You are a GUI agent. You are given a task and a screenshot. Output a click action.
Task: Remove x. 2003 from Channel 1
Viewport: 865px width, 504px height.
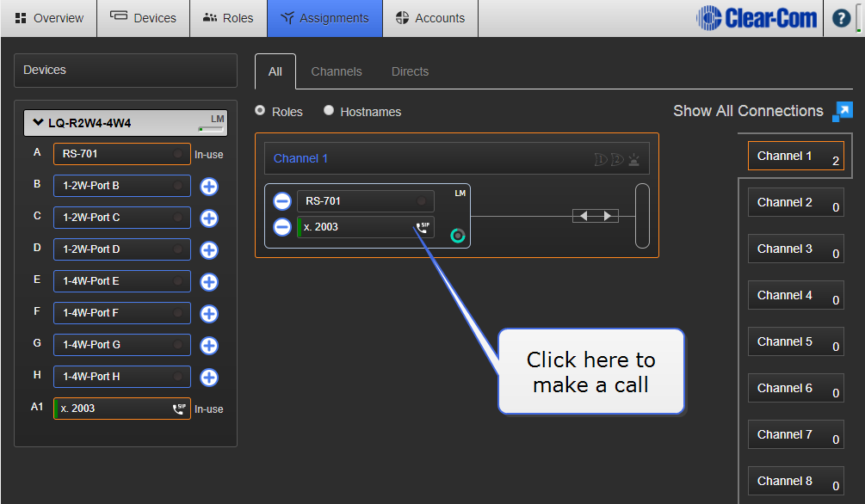click(x=281, y=227)
